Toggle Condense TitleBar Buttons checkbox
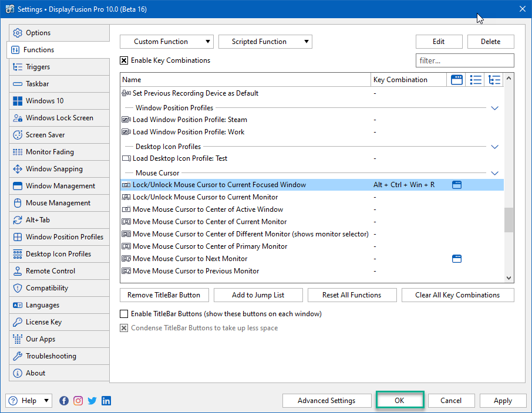This screenshot has height=413, width=532. point(124,328)
